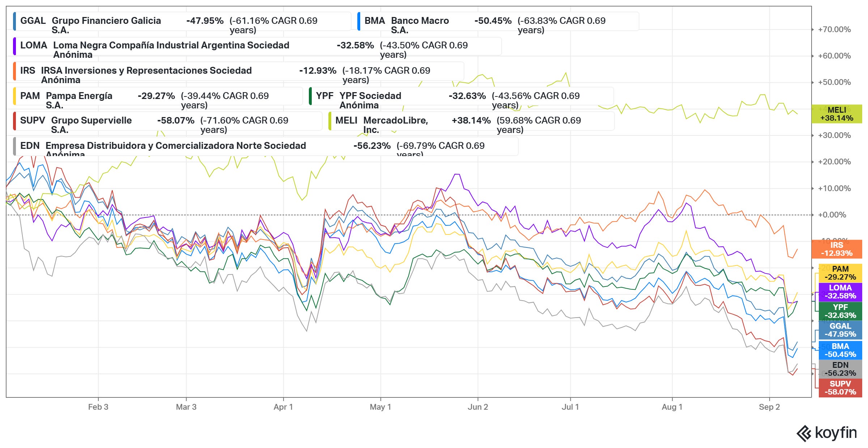The image size is (868, 448).
Task: Click the EDN -56.23% tag on right axis
Action: [x=840, y=369]
